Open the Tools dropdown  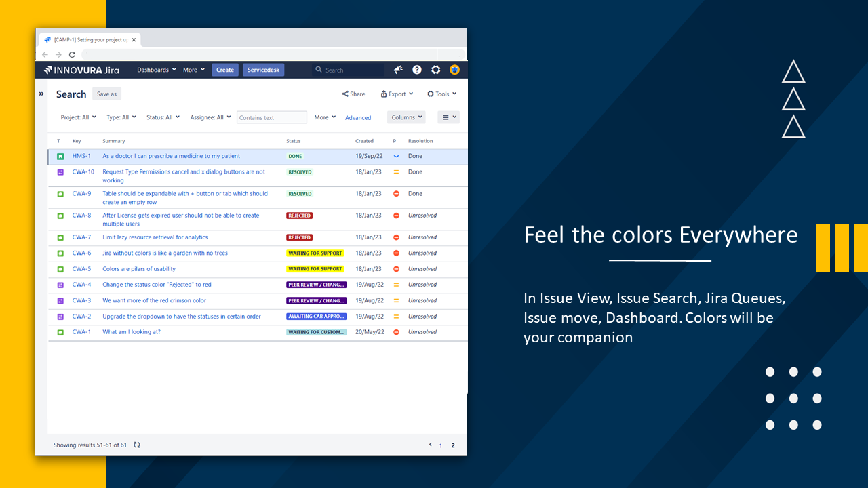coord(441,94)
